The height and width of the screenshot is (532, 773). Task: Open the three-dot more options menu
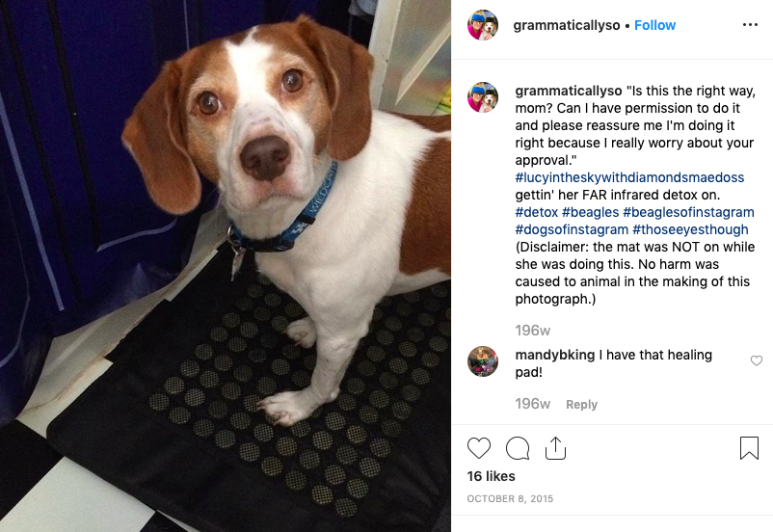click(750, 25)
